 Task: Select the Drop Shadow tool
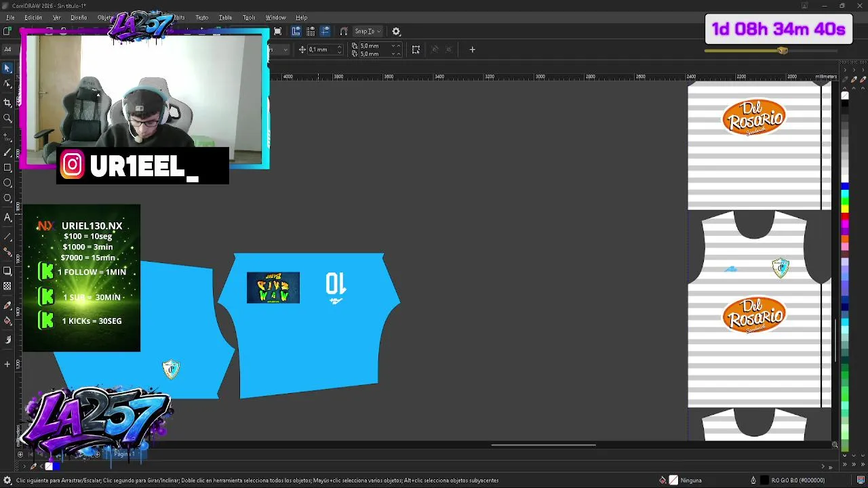click(x=7, y=270)
